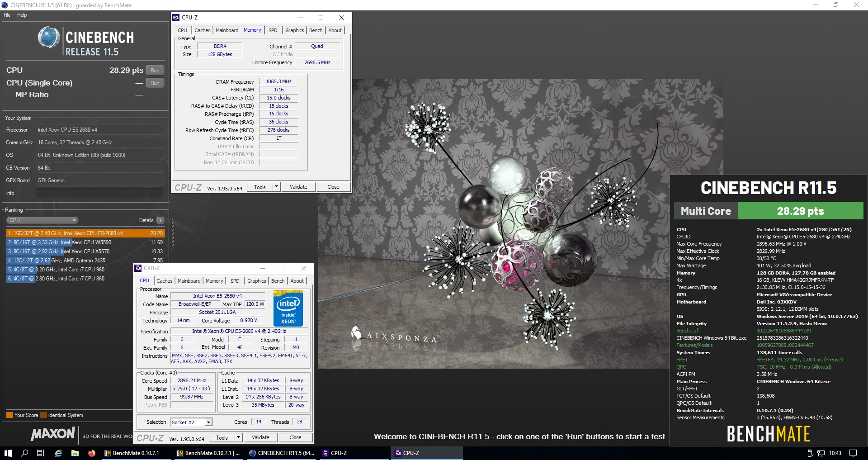
Task: Expand Tools dropdown arrow in upper CPU-Z
Action: [277, 187]
